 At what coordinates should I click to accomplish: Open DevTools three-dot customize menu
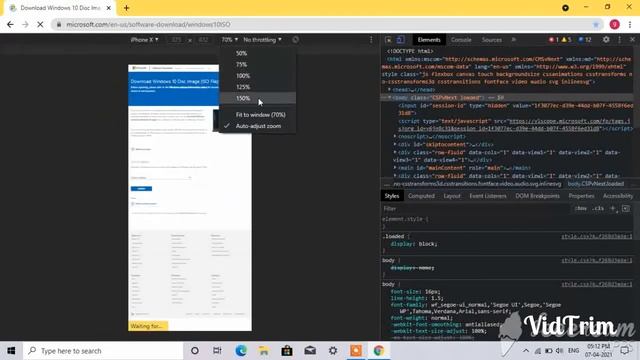620,40
